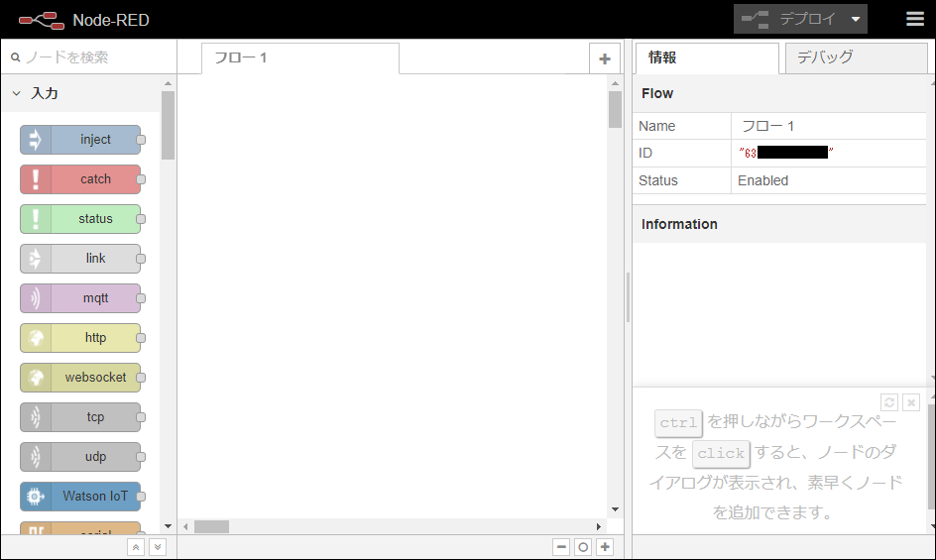Select the flow ID value
Screen dimensions: 936x560
[x=785, y=153]
